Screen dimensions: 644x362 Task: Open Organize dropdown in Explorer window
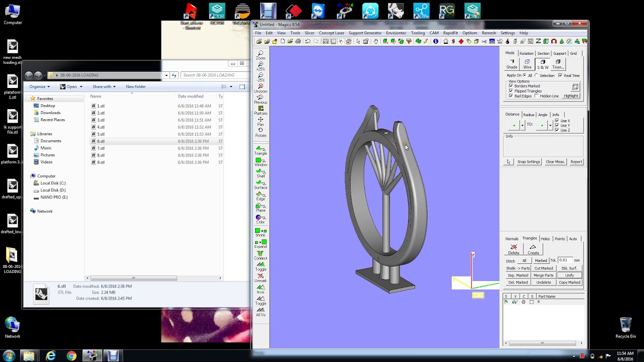[x=39, y=86]
